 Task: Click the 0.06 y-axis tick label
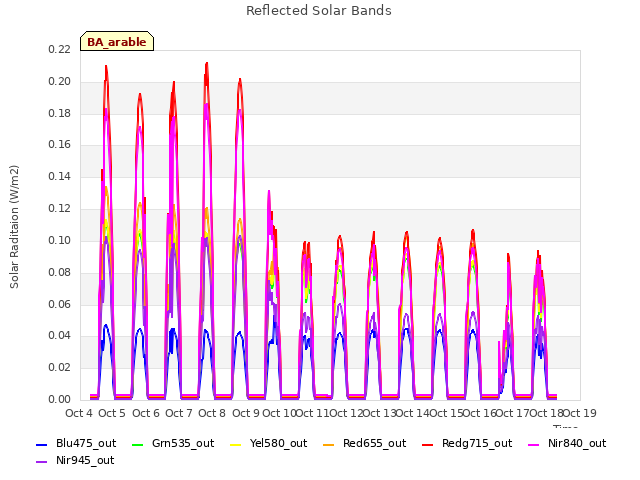click(59, 304)
